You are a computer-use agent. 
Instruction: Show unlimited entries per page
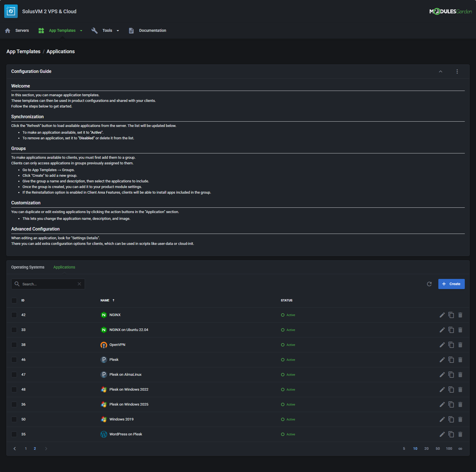click(460, 449)
